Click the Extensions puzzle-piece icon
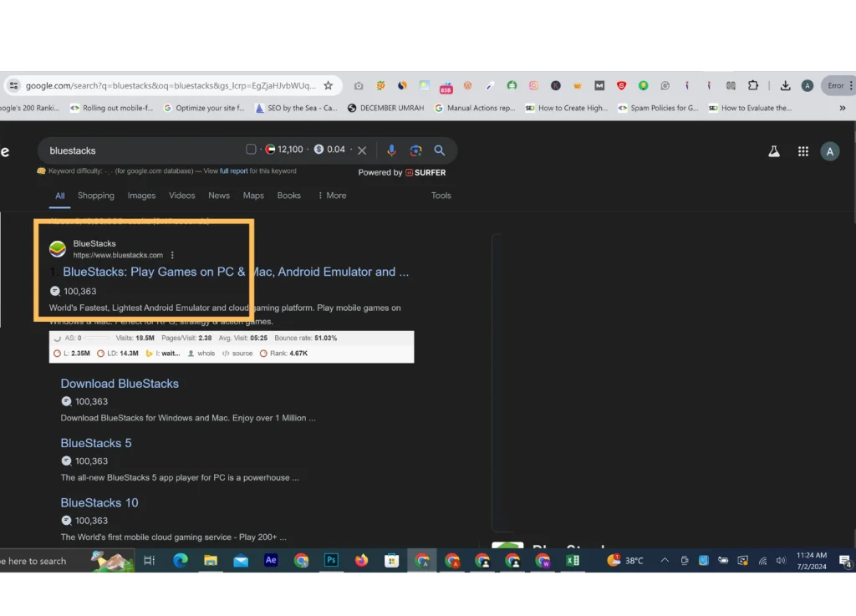This screenshot has width=856, height=616. [x=752, y=85]
